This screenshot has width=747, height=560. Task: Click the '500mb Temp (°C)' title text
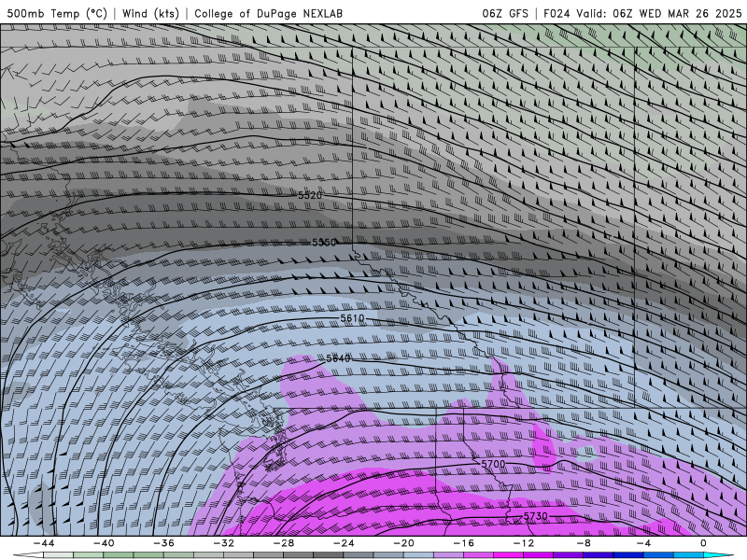[x=57, y=13]
